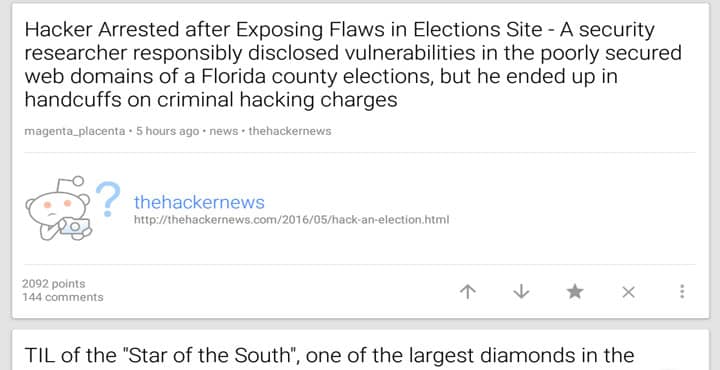Downvote the Hacker Arrested post
This screenshot has height=370, width=720.
(521, 292)
